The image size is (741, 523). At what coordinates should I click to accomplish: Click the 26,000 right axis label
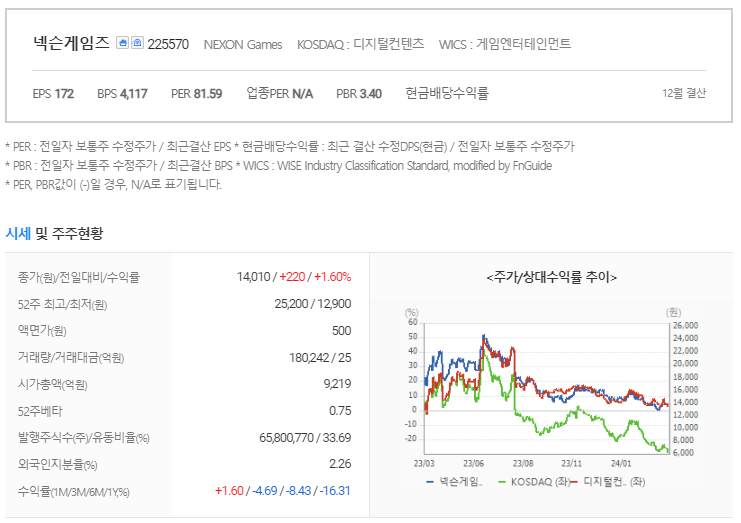(x=685, y=326)
